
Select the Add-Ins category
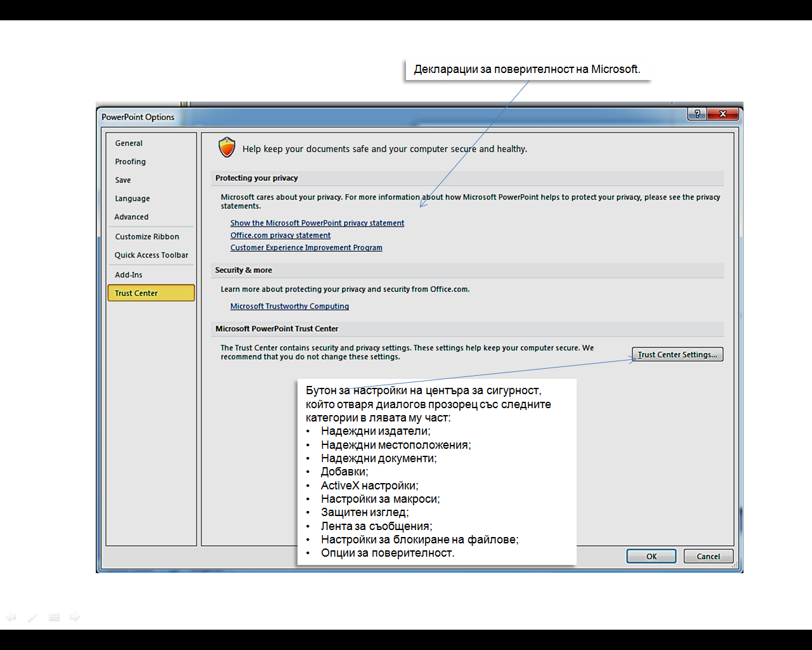(151, 275)
